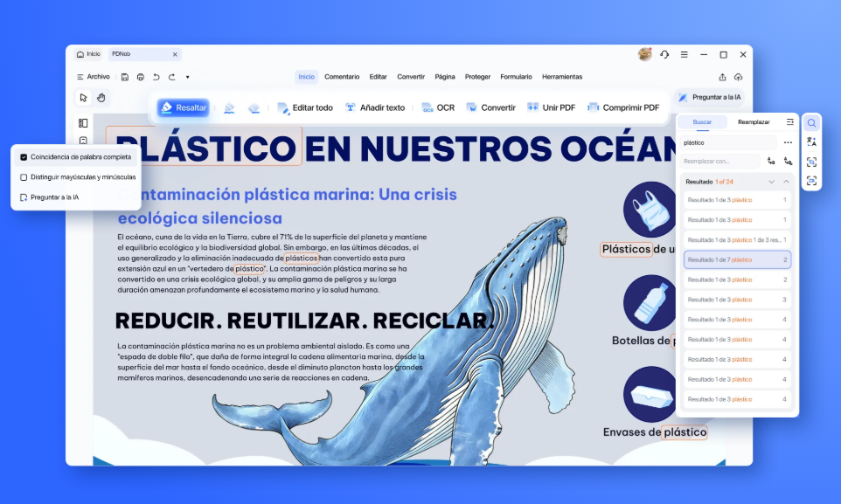This screenshot has height=504, width=841.
Task: Click the undo arrow in quick toolbar
Action: coord(156,77)
